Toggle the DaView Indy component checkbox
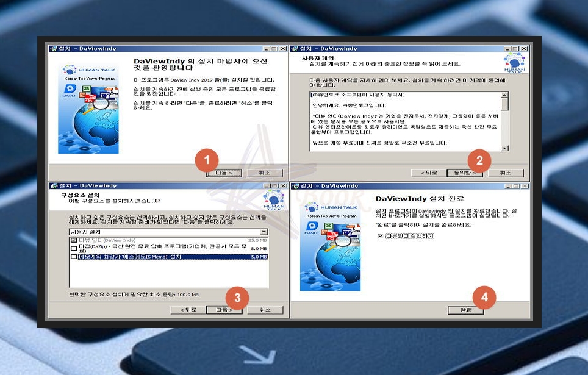The height and width of the screenshot is (375, 588). point(73,240)
